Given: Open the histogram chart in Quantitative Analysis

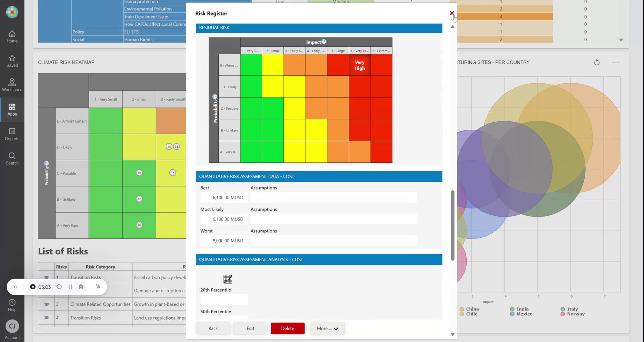Looking at the screenshot, I should click(228, 279).
